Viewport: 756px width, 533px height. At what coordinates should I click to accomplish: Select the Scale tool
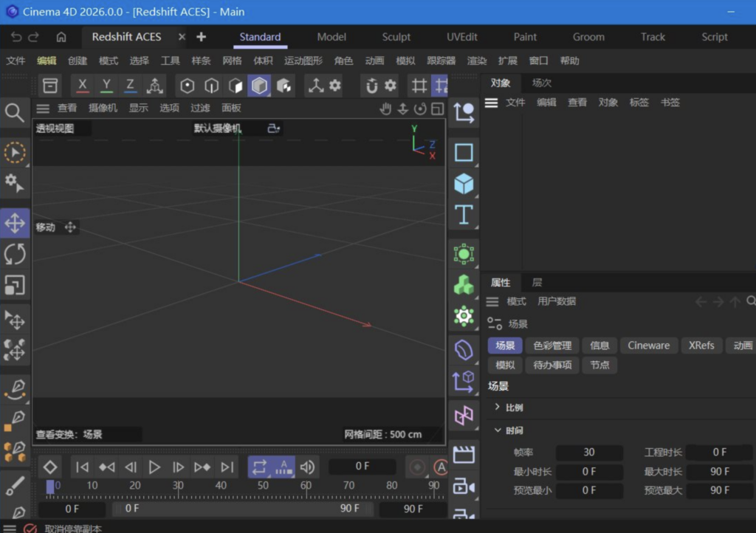(15, 285)
